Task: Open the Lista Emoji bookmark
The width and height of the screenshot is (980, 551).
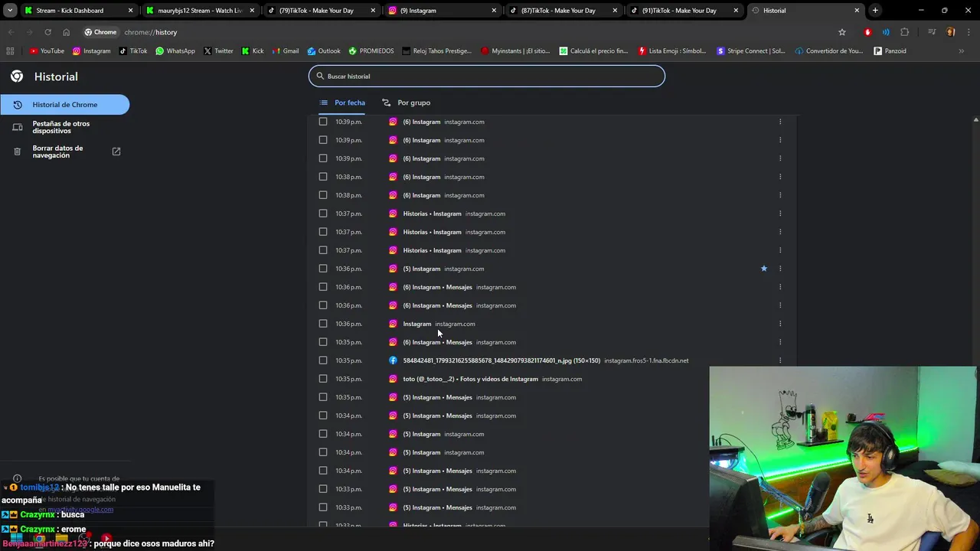Action: click(671, 51)
